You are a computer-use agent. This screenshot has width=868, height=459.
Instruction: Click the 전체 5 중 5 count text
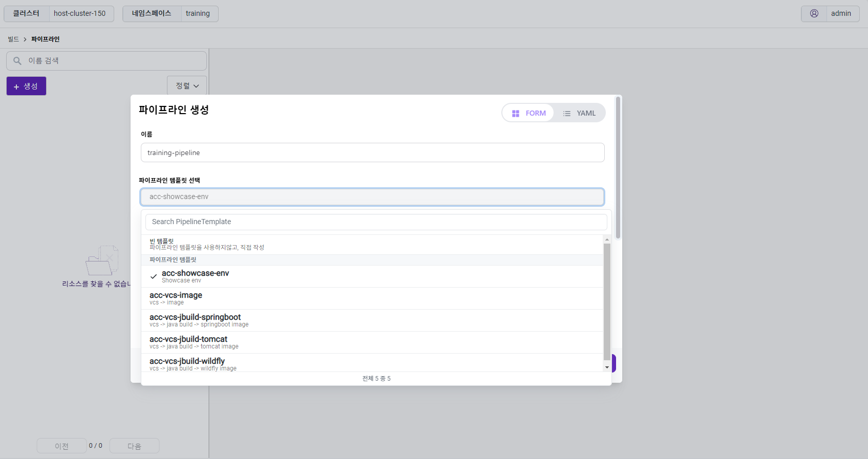[x=376, y=379]
